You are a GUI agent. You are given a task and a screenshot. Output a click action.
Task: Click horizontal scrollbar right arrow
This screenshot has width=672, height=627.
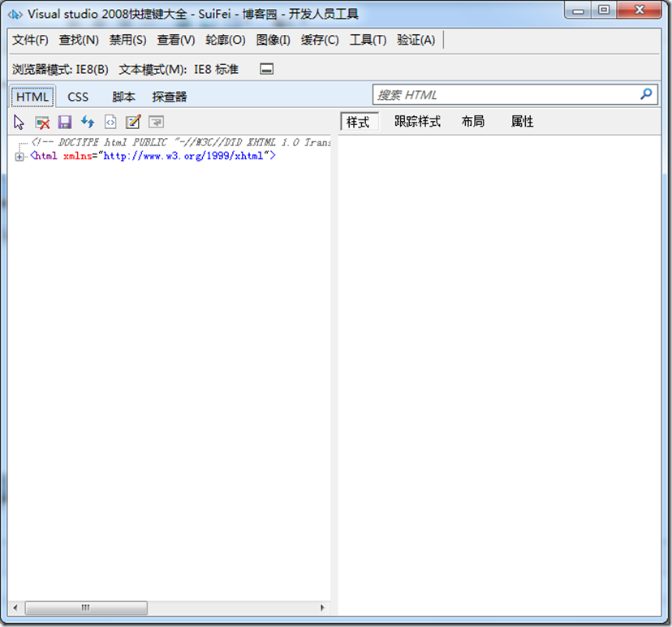click(x=323, y=608)
